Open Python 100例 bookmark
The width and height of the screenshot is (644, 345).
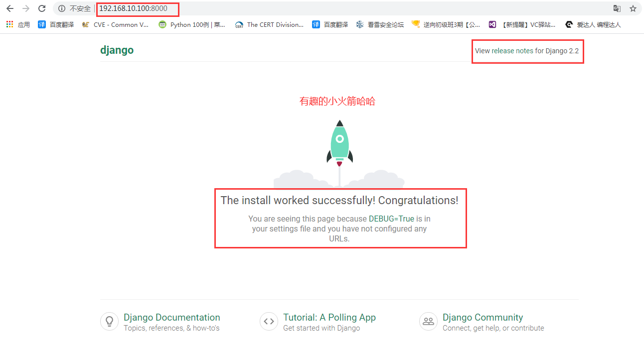pyautogui.click(x=192, y=24)
